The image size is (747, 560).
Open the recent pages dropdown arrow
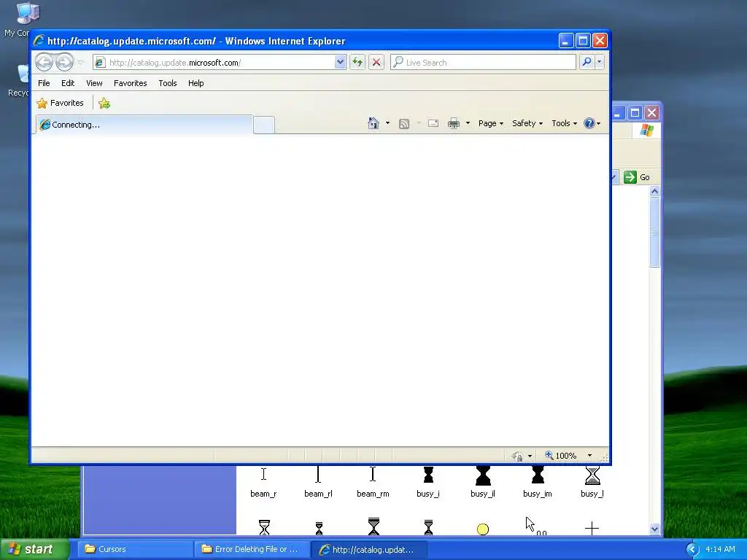pyautogui.click(x=81, y=63)
